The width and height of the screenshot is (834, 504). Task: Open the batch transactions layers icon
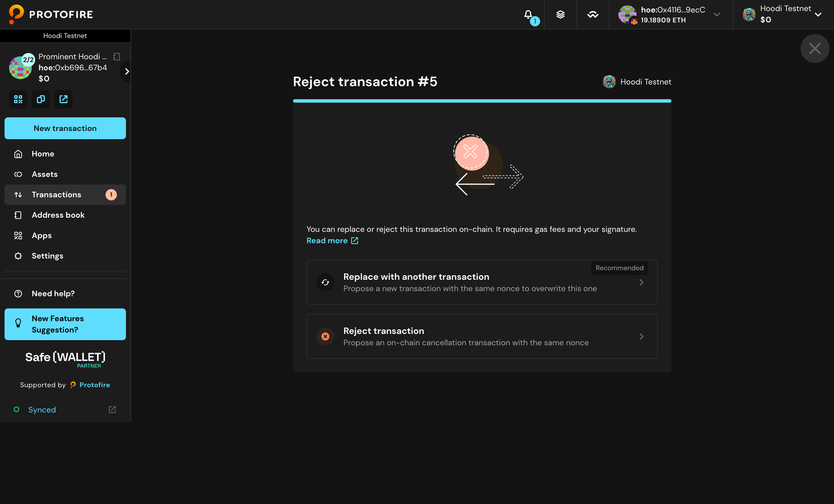click(x=561, y=14)
